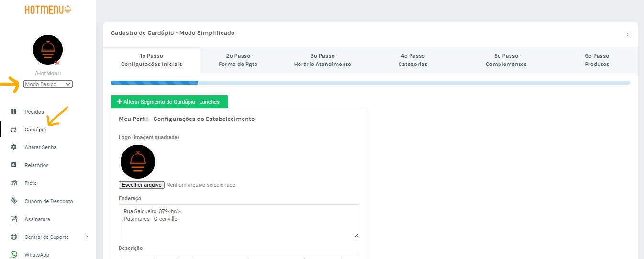Select the 1o Passo Configurações Iniciais tab
Screen dimensions: 644x259
click(x=152, y=60)
